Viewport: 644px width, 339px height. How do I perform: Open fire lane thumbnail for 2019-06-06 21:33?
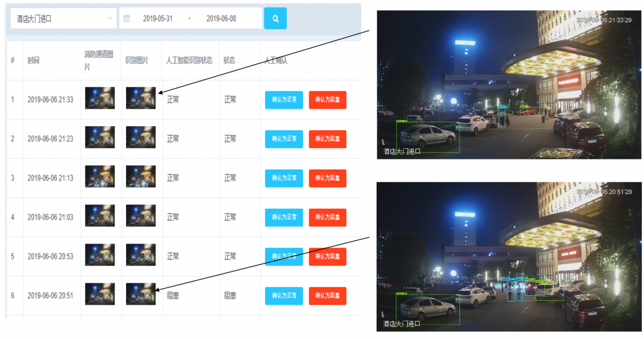(100, 98)
